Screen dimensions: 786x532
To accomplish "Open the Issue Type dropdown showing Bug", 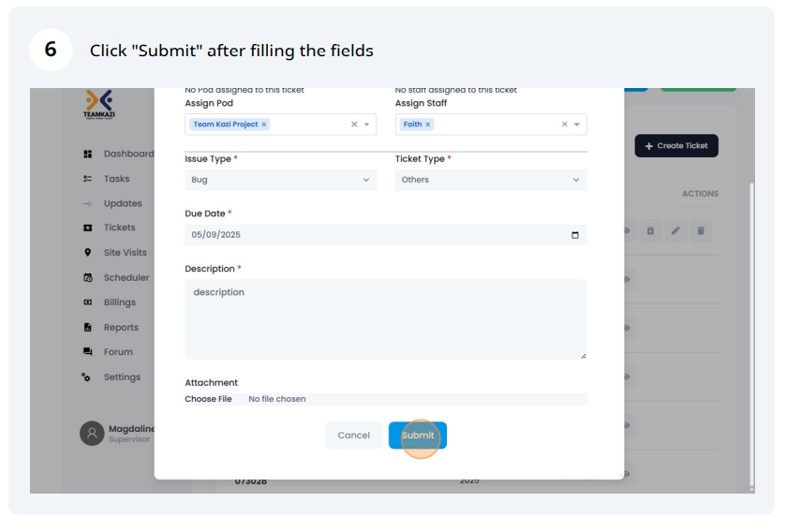I will [x=280, y=180].
